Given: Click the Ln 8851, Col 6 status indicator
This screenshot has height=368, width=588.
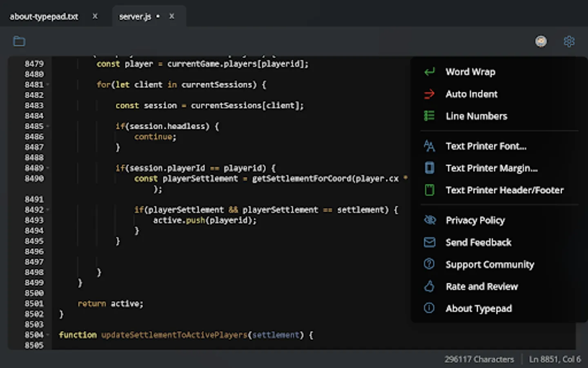Looking at the screenshot, I should pos(555,359).
